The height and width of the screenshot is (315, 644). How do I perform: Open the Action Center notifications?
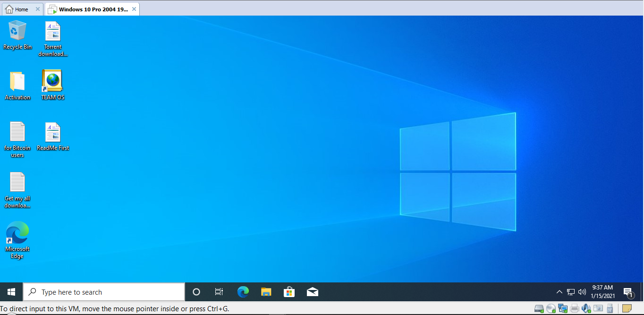pyautogui.click(x=628, y=292)
